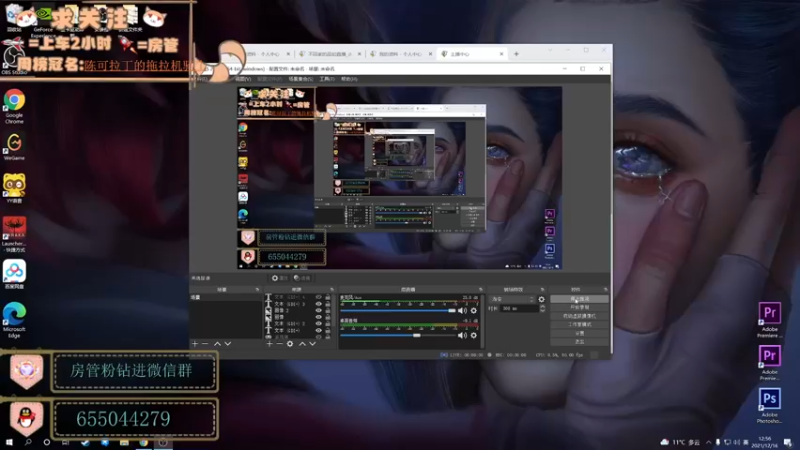Lock the 文本 (GDI+) 4 source
Viewport: 800px width, 450px height.
click(328, 297)
